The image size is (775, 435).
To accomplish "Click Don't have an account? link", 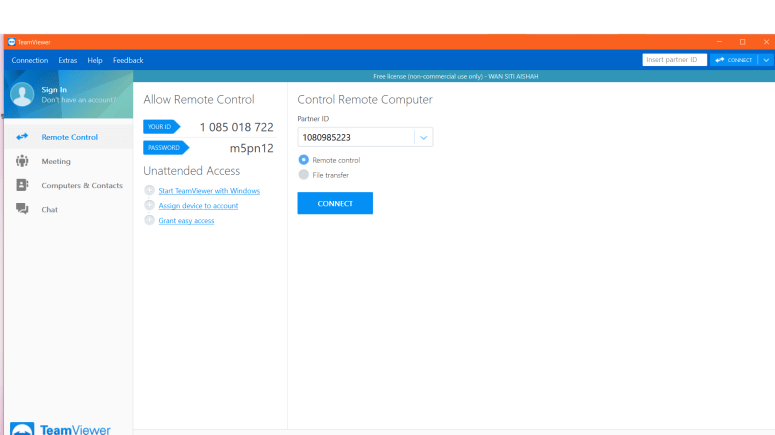I will click(79, 100).
